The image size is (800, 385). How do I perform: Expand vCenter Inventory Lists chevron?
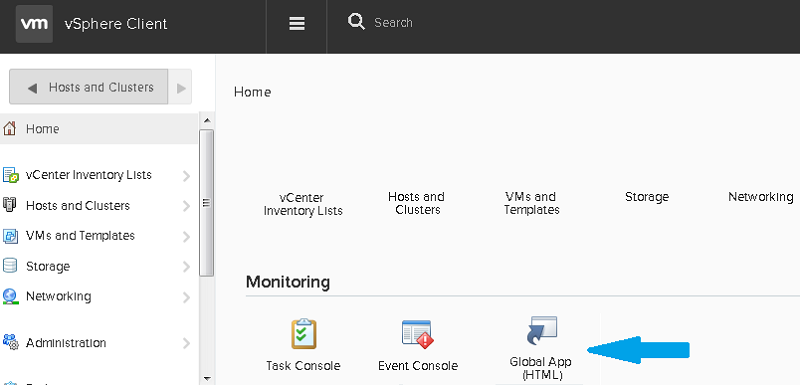(x=186, y=176)
